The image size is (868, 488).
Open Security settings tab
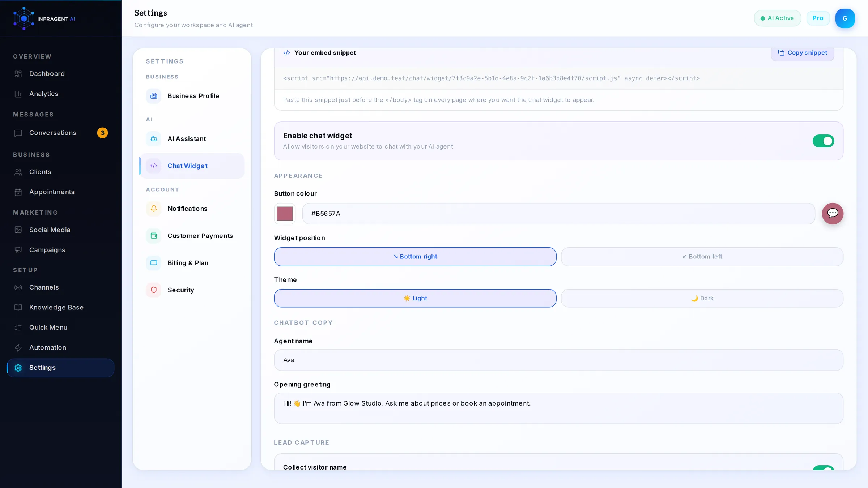[x=192, y=290]
